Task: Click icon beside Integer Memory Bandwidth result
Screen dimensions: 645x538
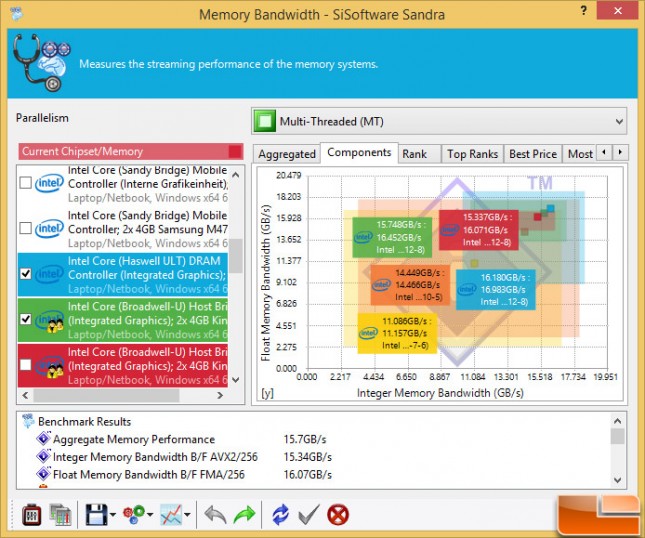Action: (43, 456)
